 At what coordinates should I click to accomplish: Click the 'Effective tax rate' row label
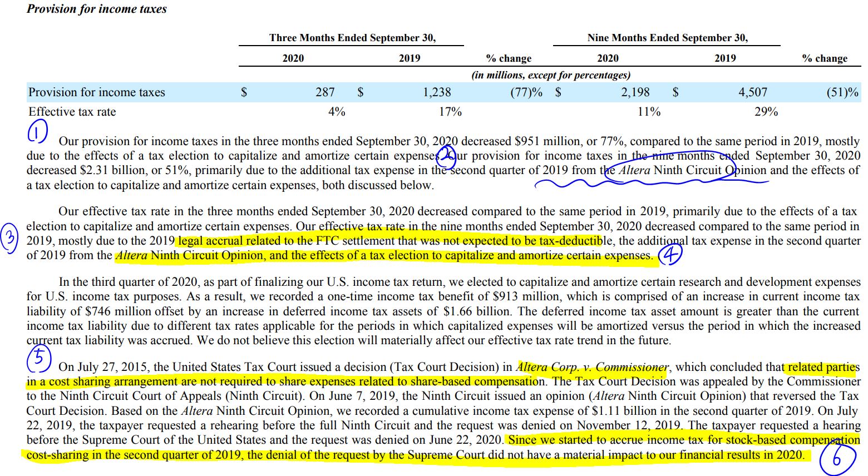(72, 112)
